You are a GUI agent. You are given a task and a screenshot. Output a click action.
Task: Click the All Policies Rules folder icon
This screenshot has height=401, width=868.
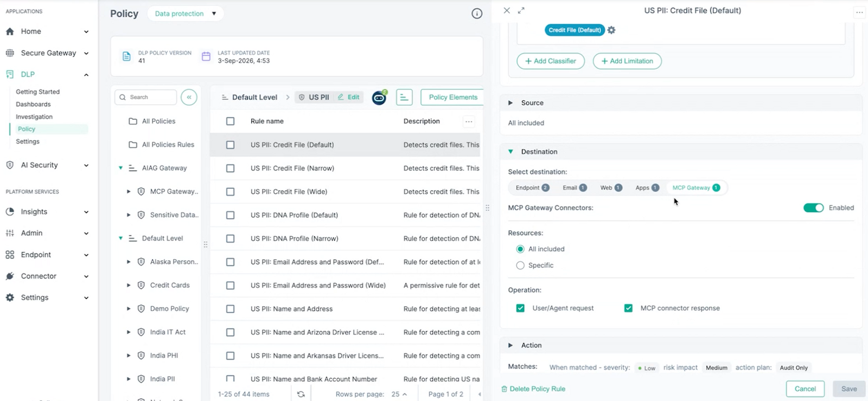click(133, 145)
